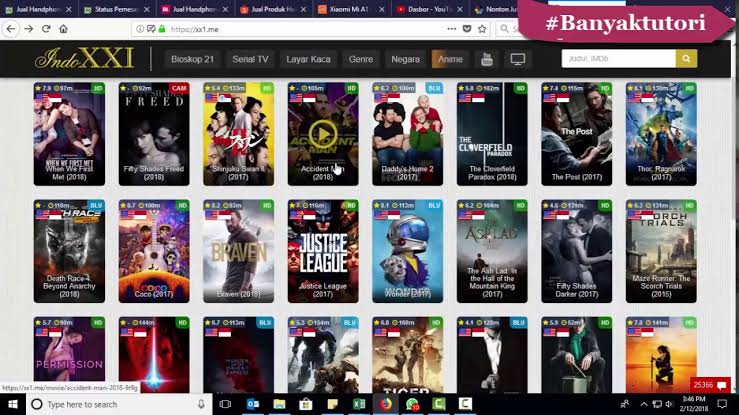Screen dimensions: 739x415
Task: Open the Action Center notifications icon
Action: tap(722, 404)
